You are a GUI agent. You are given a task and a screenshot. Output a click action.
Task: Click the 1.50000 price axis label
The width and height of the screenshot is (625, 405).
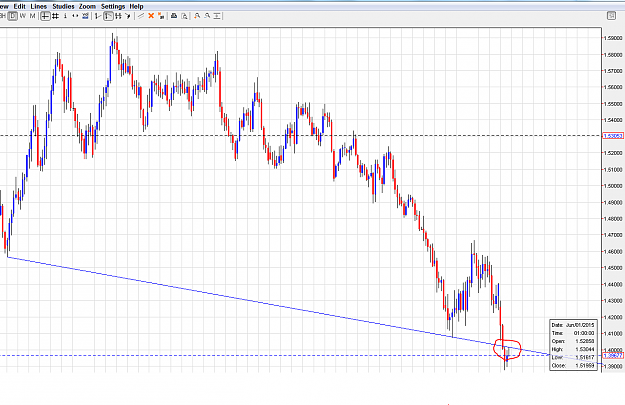[x=613, y=186]
